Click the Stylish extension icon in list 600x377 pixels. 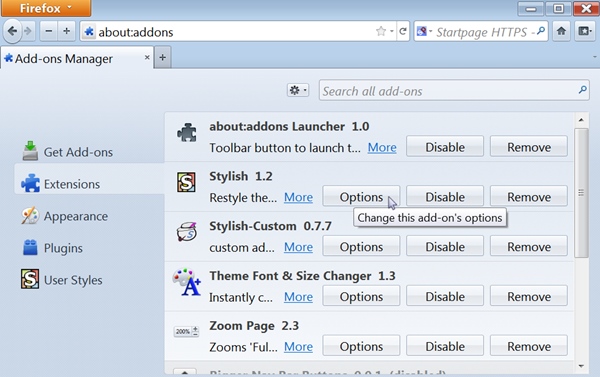pos(186,182)
